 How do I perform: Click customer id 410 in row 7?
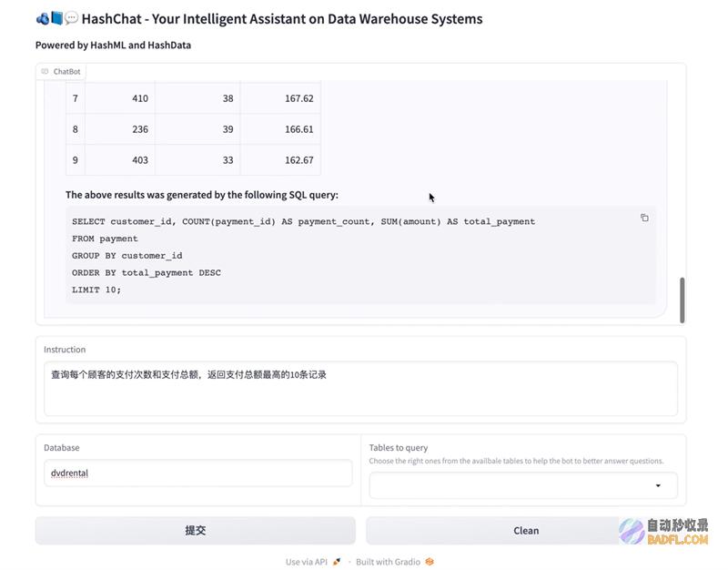pos(140,98)
